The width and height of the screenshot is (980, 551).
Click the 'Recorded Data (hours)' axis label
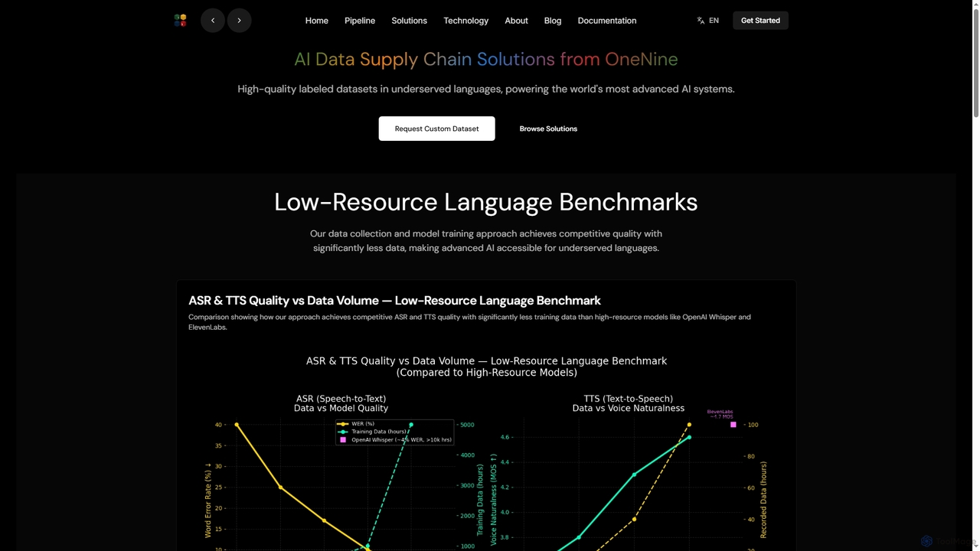tap(763, 499)
